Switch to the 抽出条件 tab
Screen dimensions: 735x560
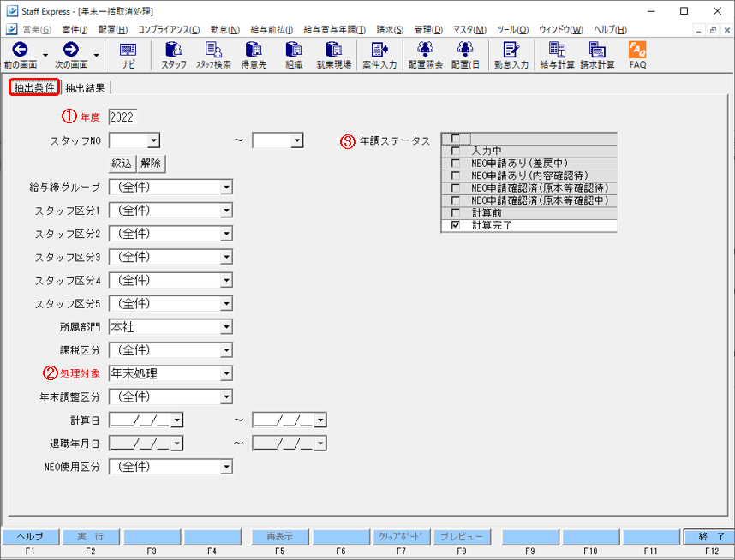pyautogui.click(x=33, y=87)
